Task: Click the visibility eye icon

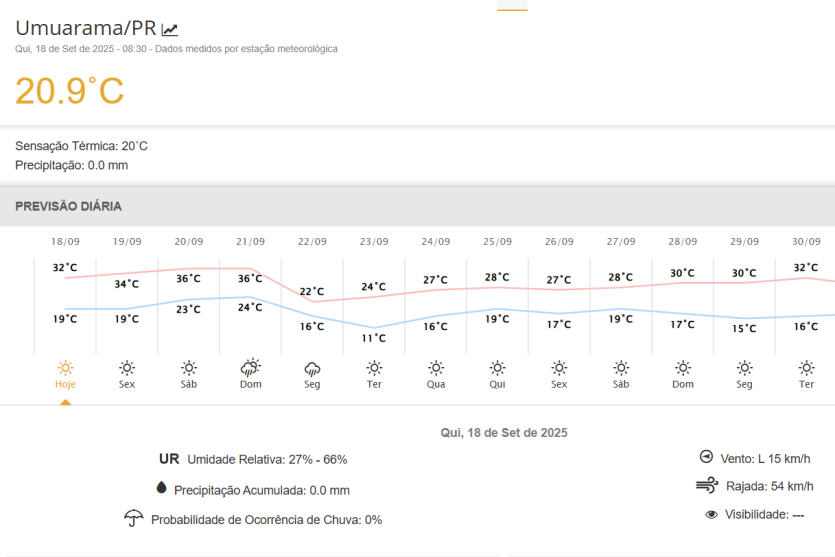Action: coord(711,514)
